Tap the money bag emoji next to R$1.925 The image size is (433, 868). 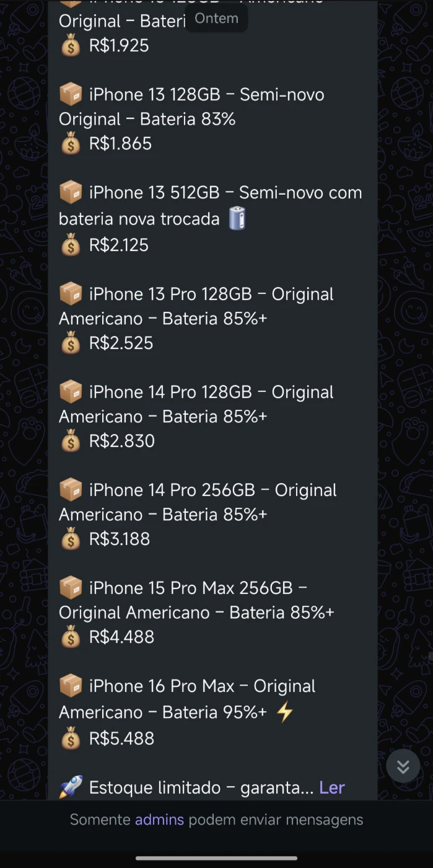(x=71, y=46)
